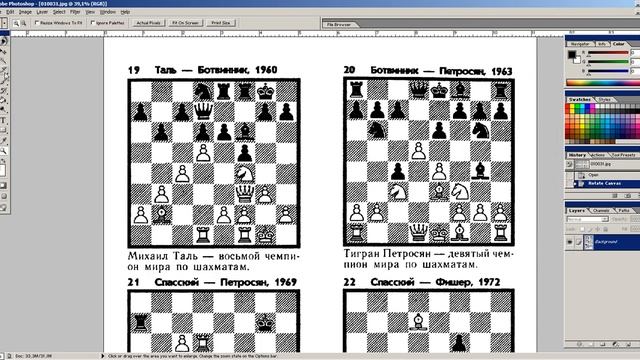Viewport: 640px width, 360px height.
Task: Click new document from state icon in History
Action: point(615,196)
